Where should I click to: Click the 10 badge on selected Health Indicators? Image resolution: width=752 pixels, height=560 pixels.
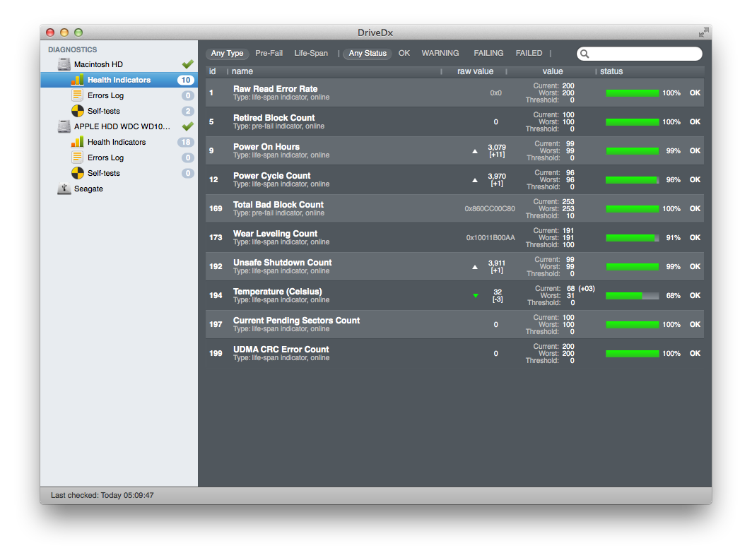coord(186,80)
